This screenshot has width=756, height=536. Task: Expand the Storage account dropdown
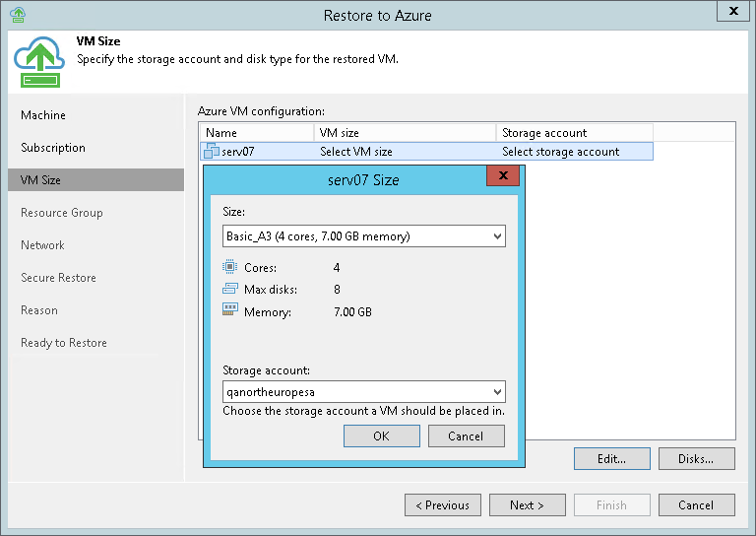pos(497,392)
